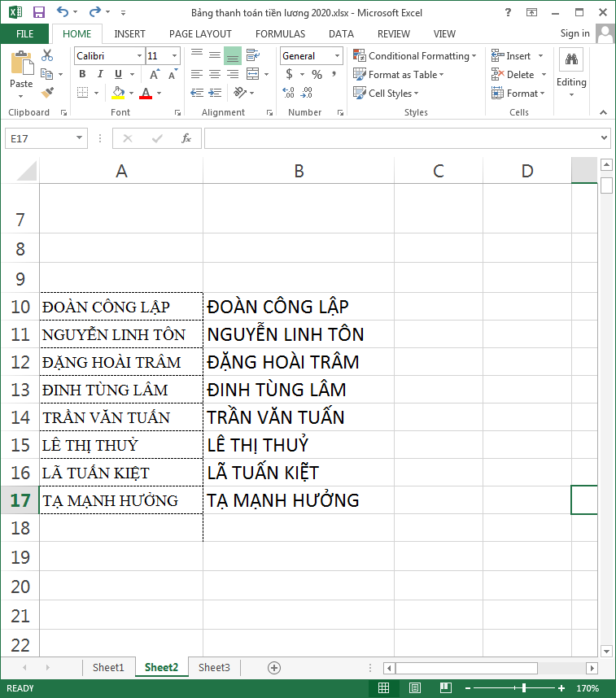This screenshot has height=698, width=616.
Task: Apply the percent style format
Action: [317, 74]
